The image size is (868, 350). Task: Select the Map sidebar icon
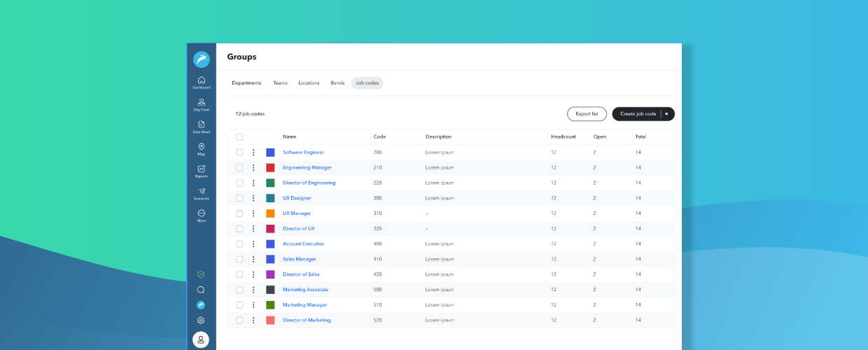click(201, 148)
